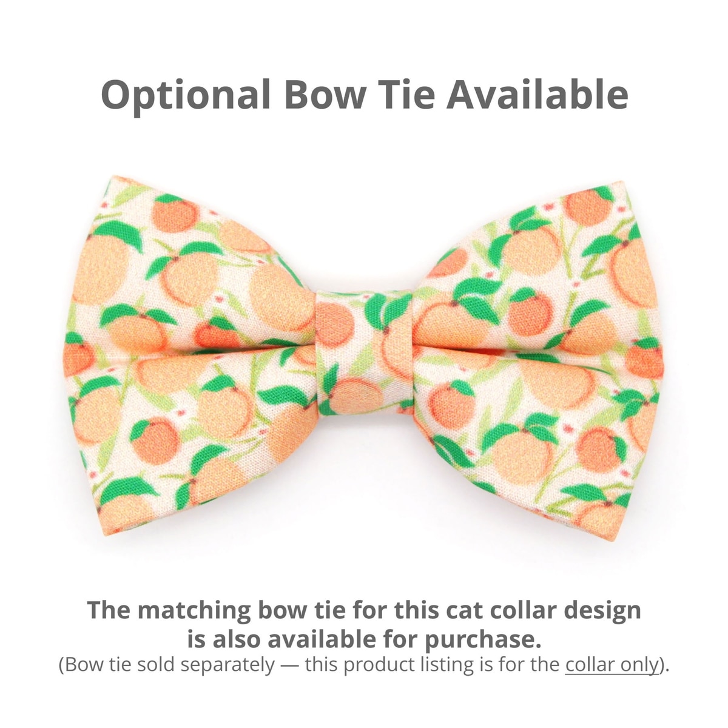Click "The matching bow tie" bold sentence line
The width and height of the screenshot is (728, 728).
click(x=364, y=610)
